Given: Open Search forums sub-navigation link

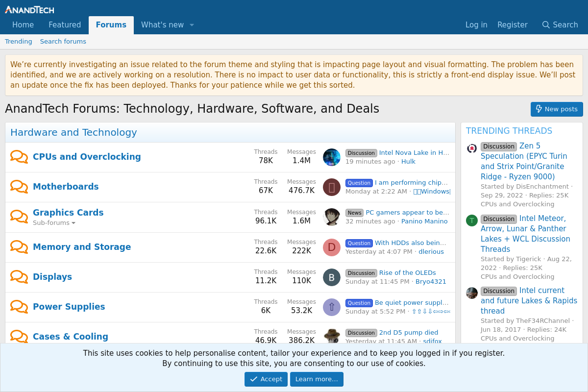Looking at the screenshot, I should click(x=63, y=42).
